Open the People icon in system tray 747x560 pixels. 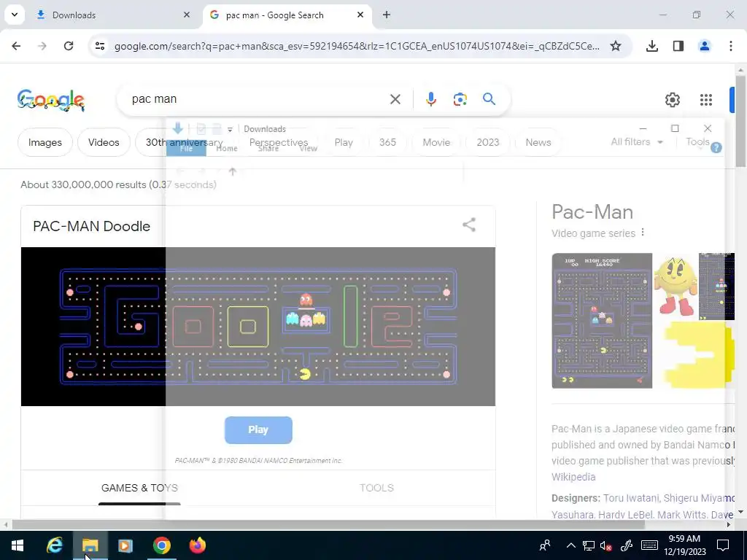coord(545,545)
